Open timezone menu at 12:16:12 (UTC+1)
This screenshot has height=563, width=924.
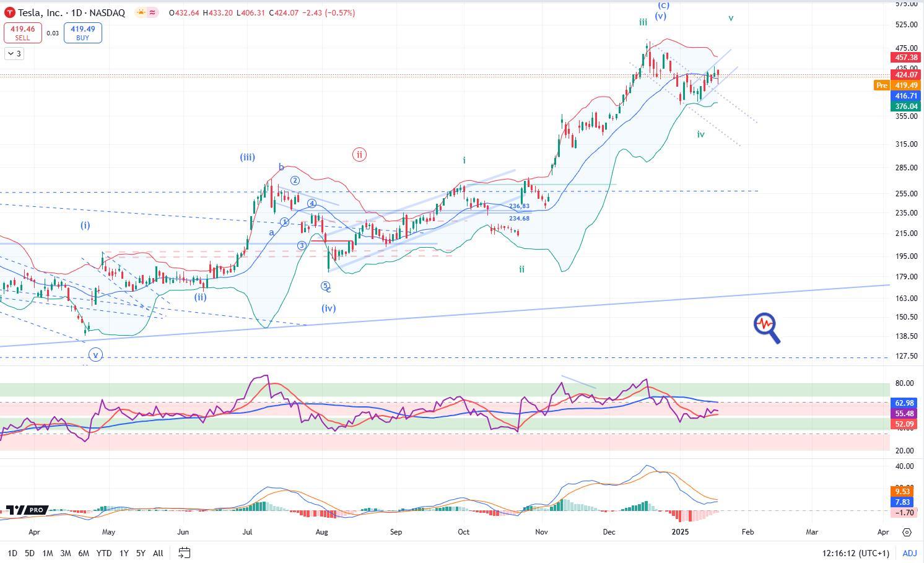(x=855, y=553)
